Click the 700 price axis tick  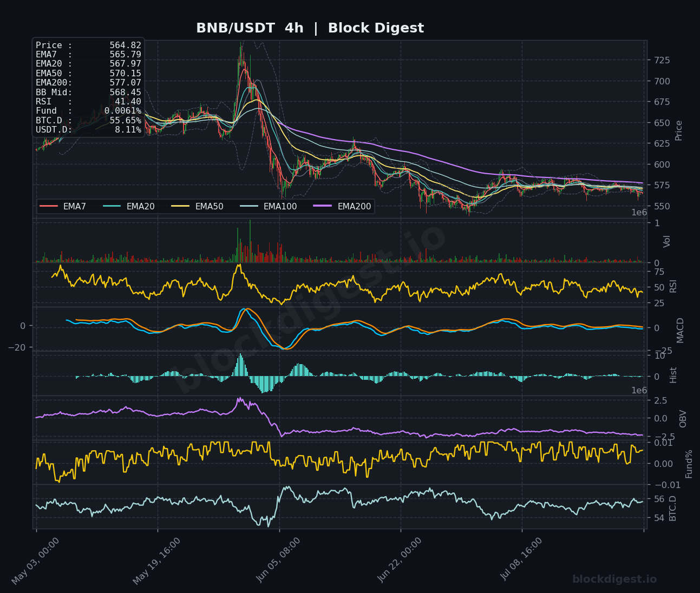coord(662,81)
